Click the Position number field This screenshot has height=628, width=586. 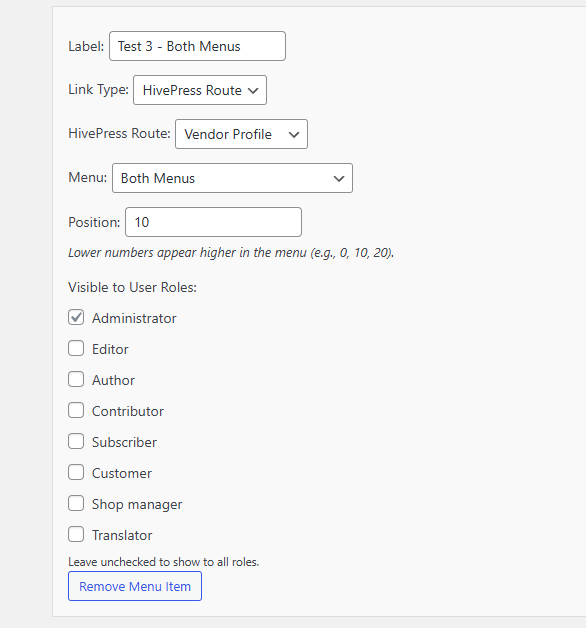pos(213,222)
